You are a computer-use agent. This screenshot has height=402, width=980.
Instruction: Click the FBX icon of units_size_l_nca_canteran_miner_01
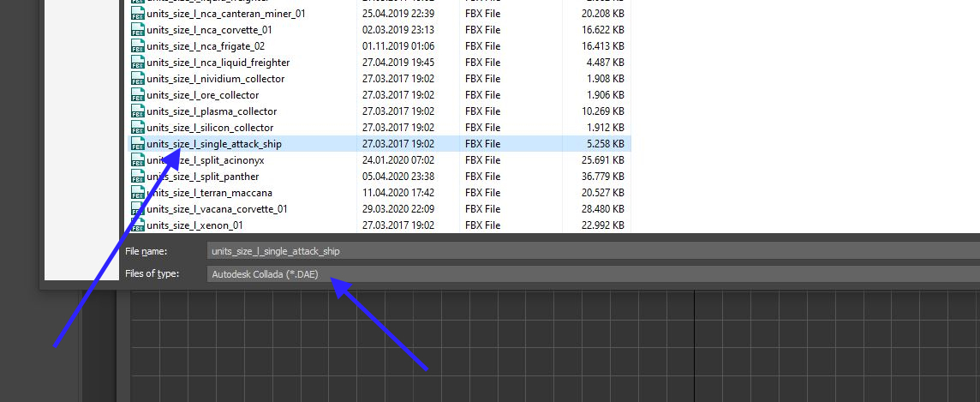pyautogui.click(x=137, y=14)
